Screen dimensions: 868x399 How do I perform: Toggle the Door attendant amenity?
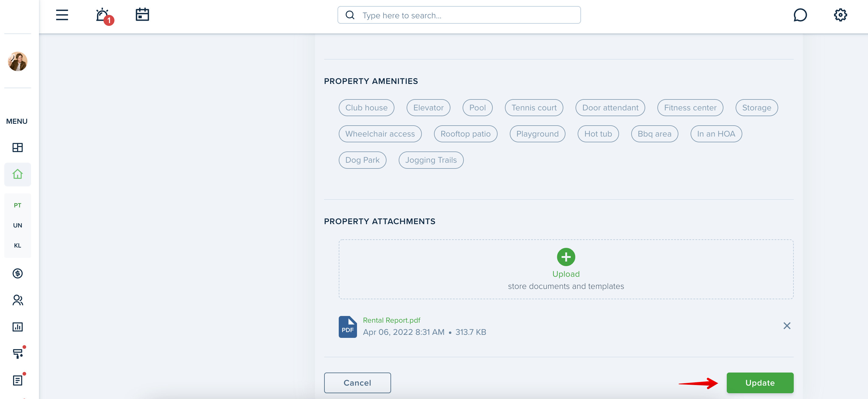click(x=610, y=108)
